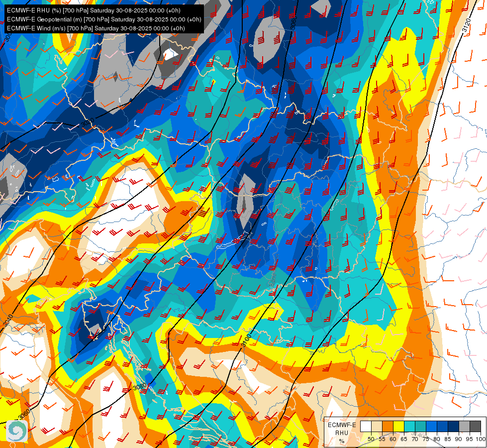Image resolution: width=487 pixels, height=448 pixels.
Task: Click the 'RHU' label in the legend
Action: [342, 433]
